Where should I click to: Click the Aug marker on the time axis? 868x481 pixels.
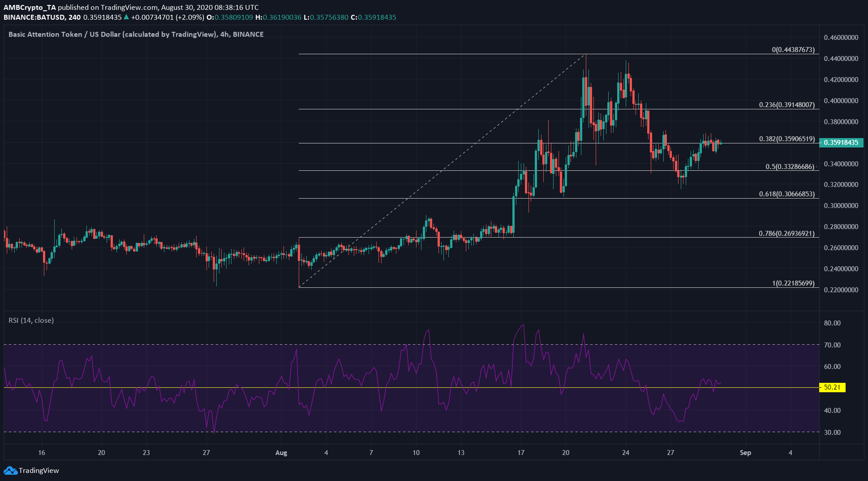281,453
